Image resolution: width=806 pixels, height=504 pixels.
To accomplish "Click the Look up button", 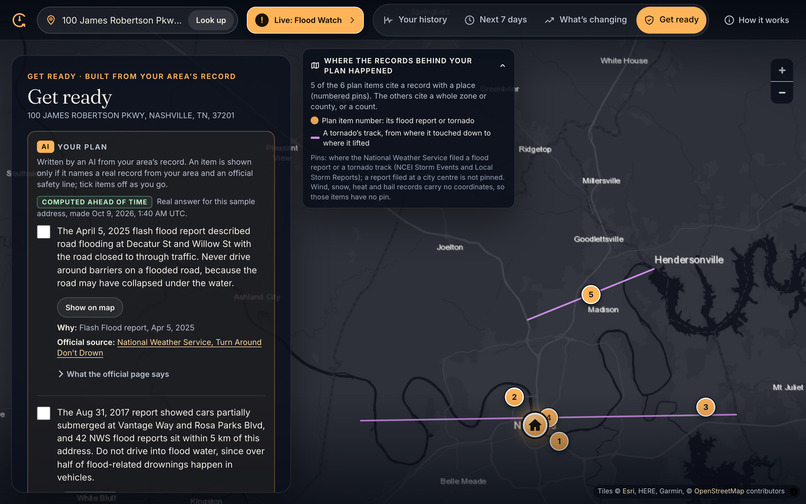I will click(211, 20).
